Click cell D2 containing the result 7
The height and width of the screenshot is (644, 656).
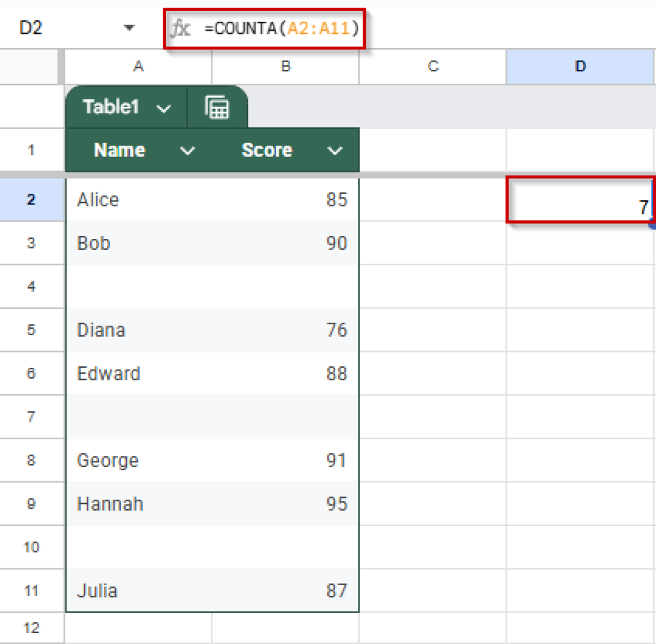[580, 200]
